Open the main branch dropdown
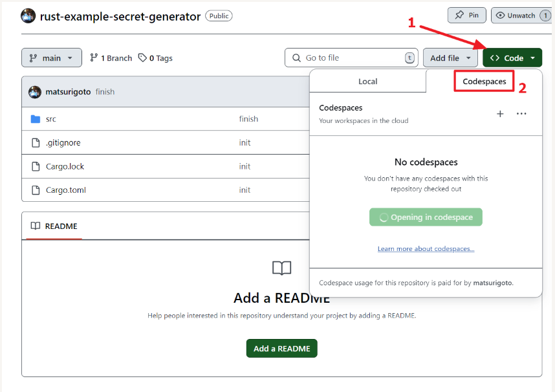The height and width of the screenshot is (392, 555). coord(52,58)
